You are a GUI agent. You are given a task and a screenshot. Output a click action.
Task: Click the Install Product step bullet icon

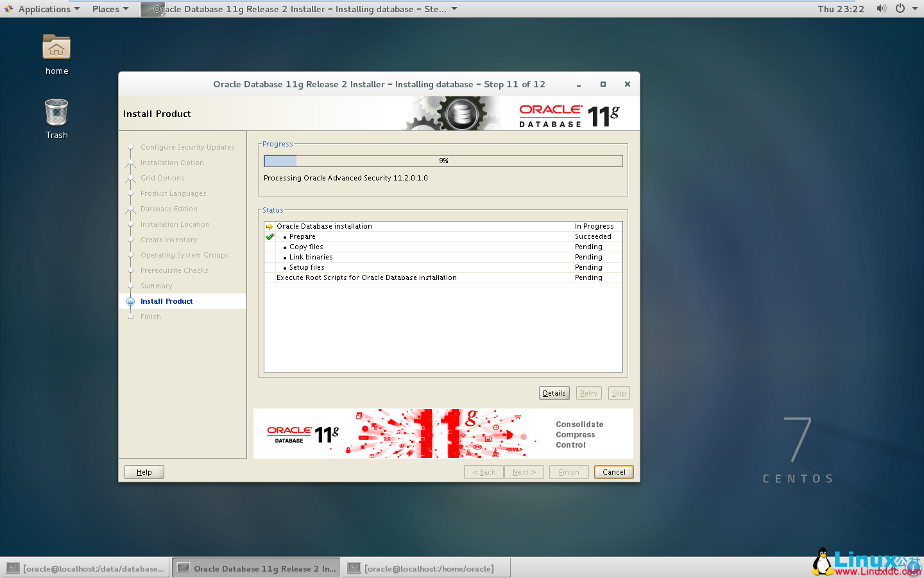[130, 301]
